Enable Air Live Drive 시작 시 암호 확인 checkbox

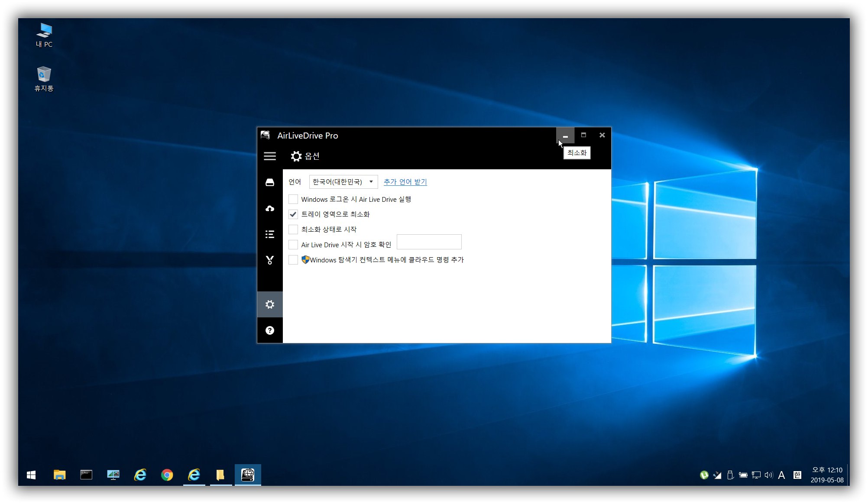pyautogui.click(x=293, y=245)
